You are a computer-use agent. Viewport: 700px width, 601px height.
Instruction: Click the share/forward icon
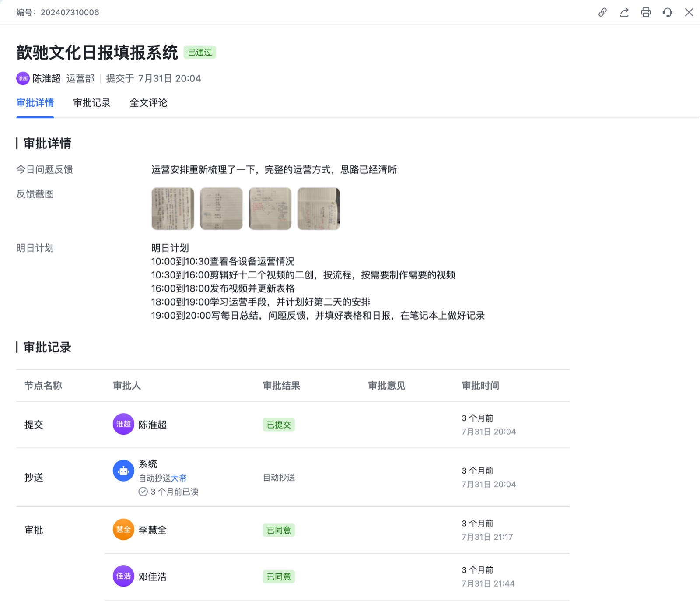click(624, 12)
